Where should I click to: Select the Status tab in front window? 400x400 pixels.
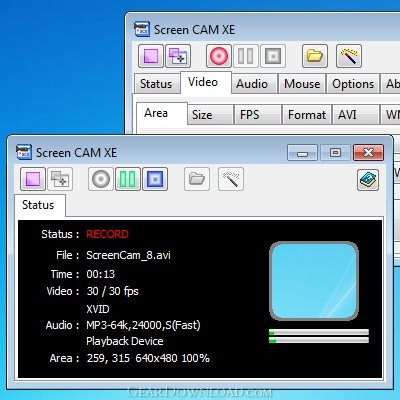40,205
